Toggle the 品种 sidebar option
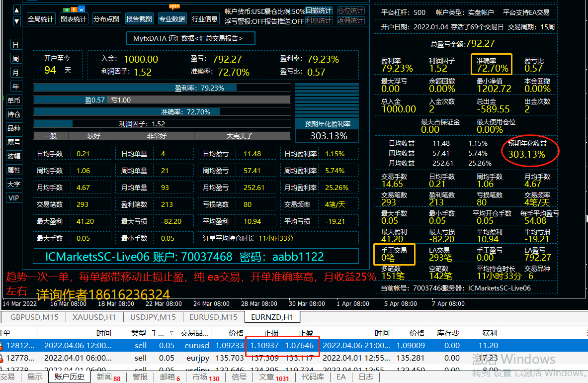Viewport: 588px width, 383px height. (x=14, y=128)
